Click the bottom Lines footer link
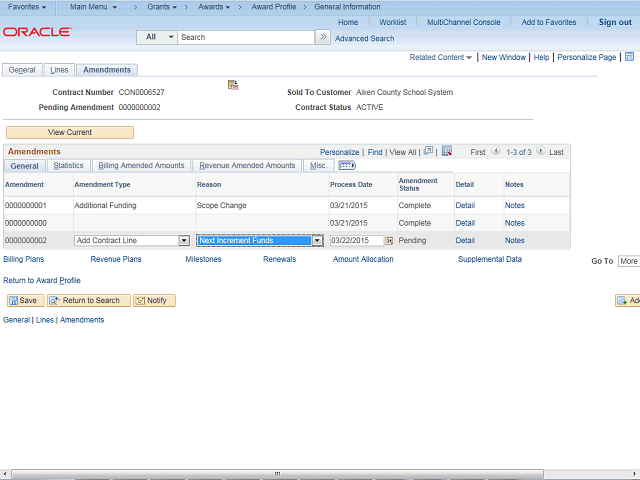The height and width of the screenshot is (480, 640). (x=44, y=320)
